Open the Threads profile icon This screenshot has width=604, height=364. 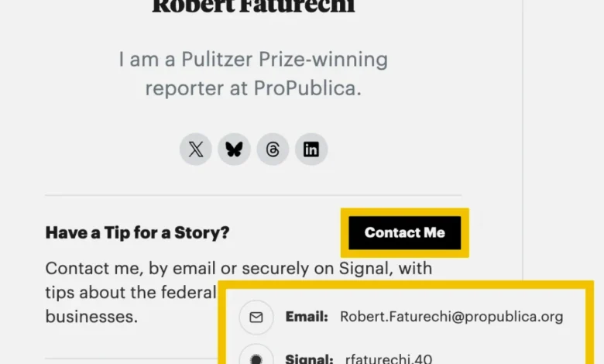273,149
